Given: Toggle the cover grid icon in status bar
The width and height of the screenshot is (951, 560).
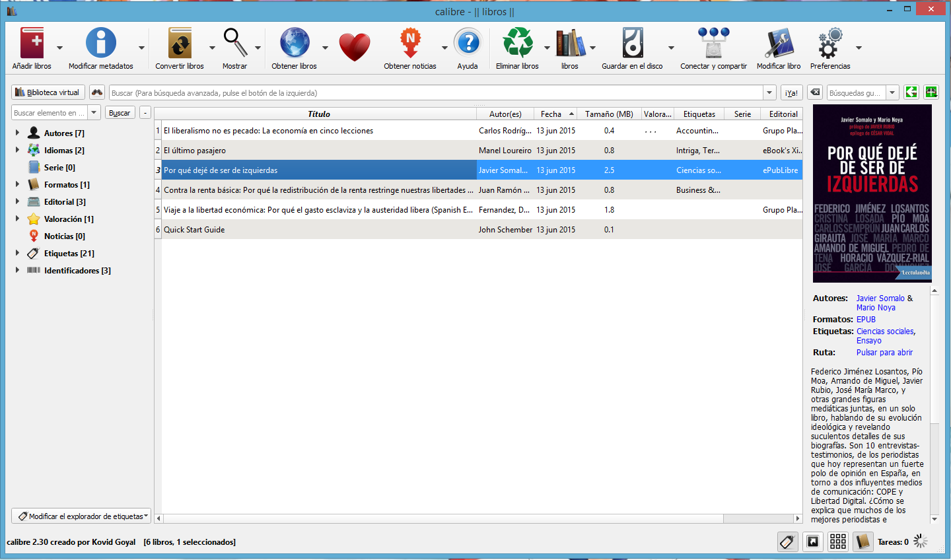Looking at the screenshot, I should (838, 542).
